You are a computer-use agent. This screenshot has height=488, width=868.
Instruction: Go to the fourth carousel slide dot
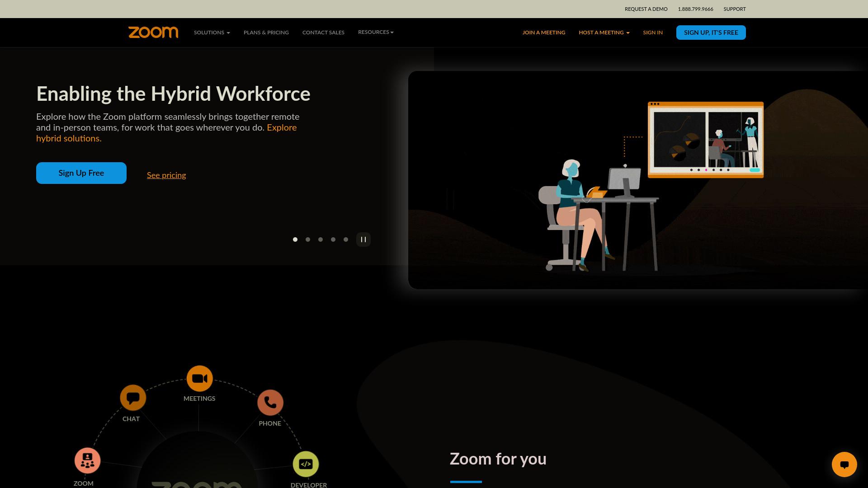[x=333, y=239]
